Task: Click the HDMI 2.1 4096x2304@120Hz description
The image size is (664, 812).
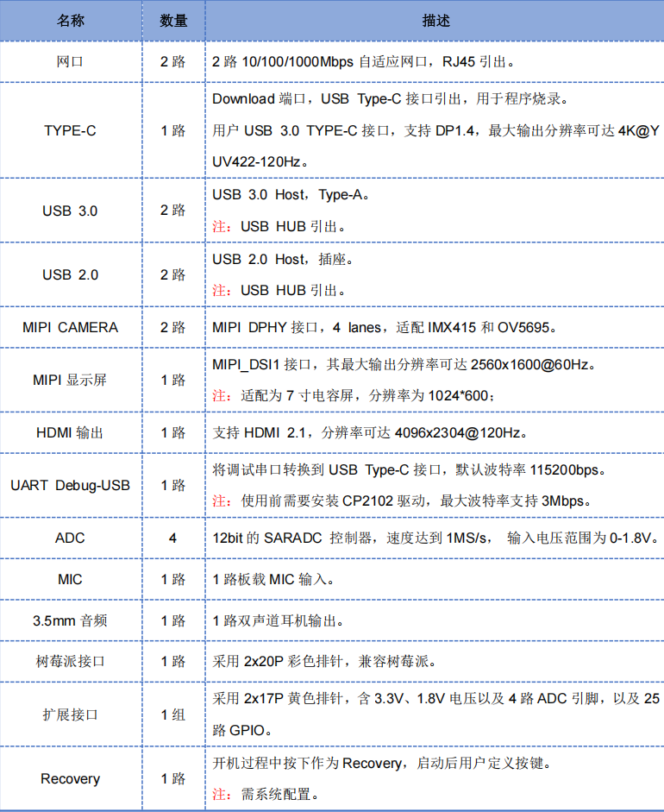Action: 370,432
